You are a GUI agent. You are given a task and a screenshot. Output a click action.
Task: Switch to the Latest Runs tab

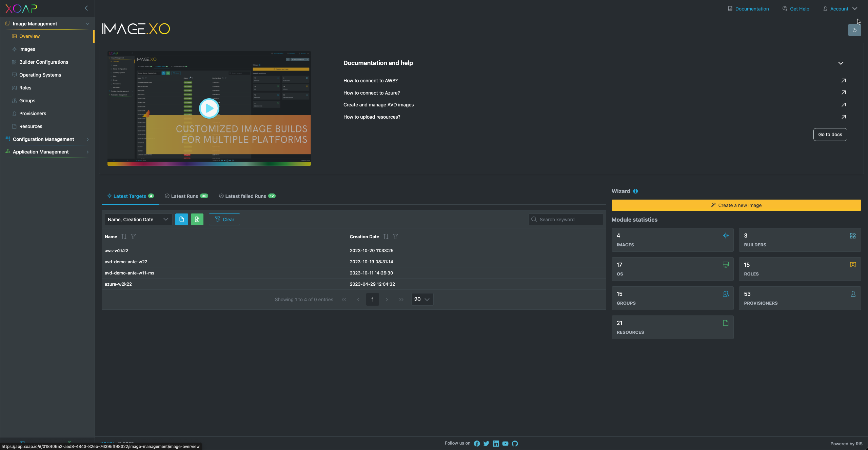click(186, 196)
